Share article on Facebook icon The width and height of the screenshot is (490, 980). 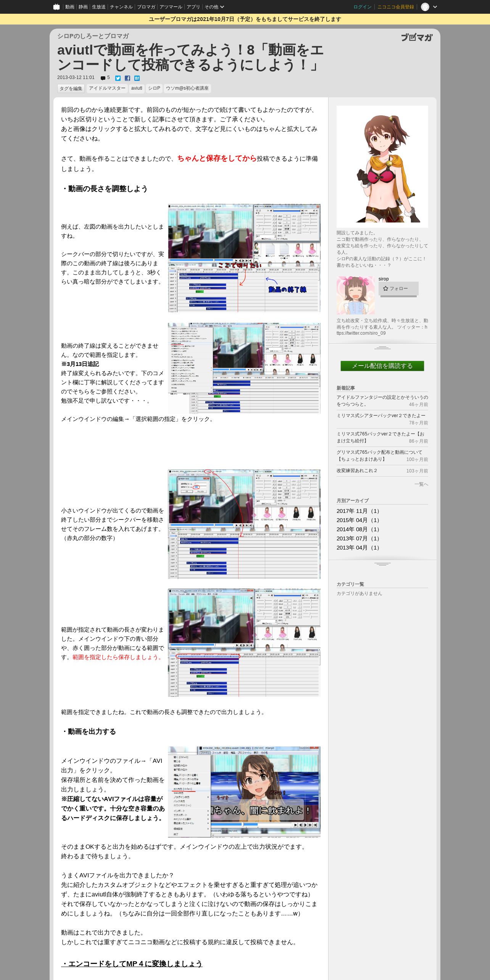click(127, 78)
